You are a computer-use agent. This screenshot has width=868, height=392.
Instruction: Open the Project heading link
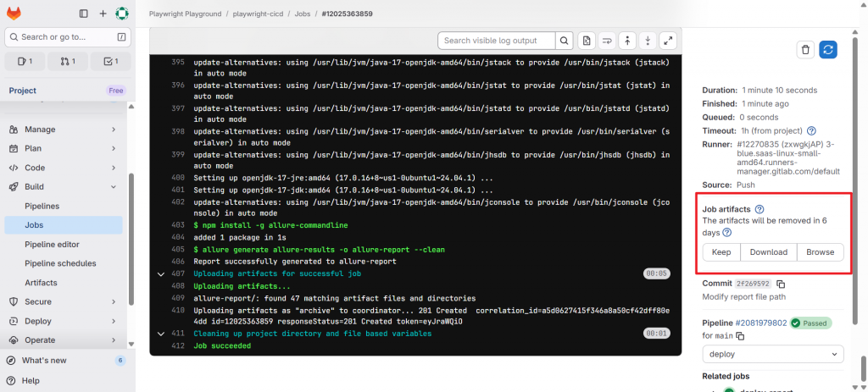tap(23, 91)
